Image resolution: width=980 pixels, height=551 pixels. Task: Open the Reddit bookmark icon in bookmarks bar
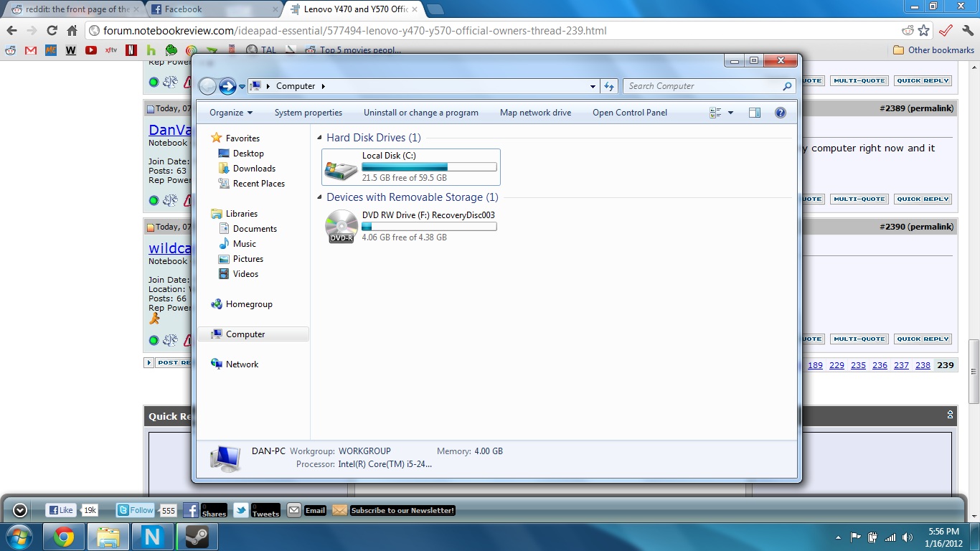click(x=11, y=50)
